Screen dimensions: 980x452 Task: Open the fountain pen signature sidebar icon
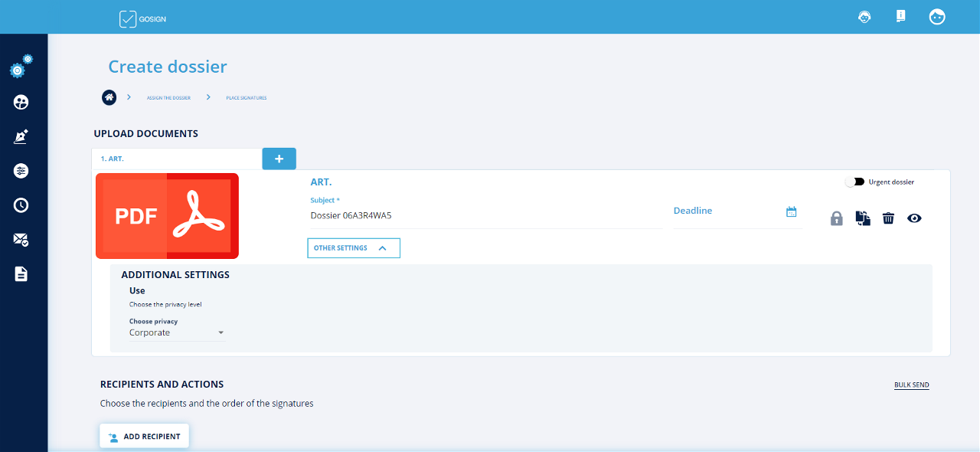coord(21,137)
